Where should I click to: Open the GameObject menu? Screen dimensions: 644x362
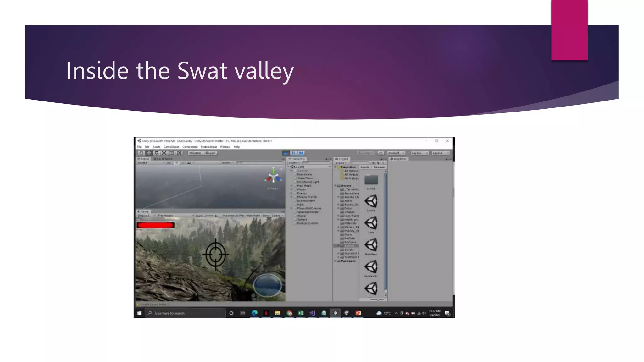pyautogui.click(x=171, y=147)
